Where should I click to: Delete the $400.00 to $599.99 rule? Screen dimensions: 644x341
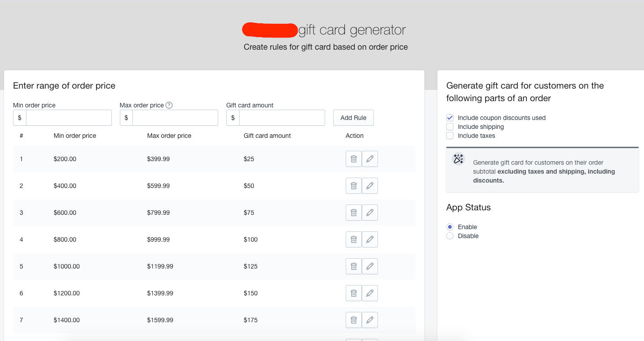pos(353,186)
